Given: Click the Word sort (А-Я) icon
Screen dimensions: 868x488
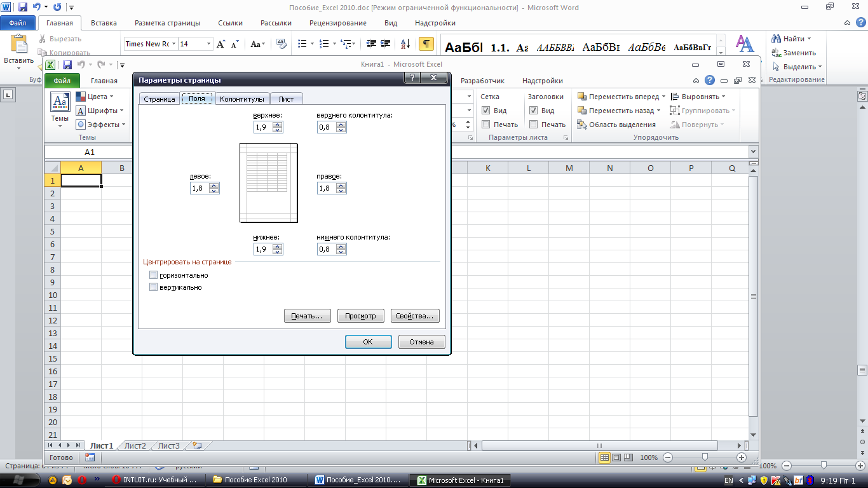Looking at the screenshot, I should tap(405, 44).
